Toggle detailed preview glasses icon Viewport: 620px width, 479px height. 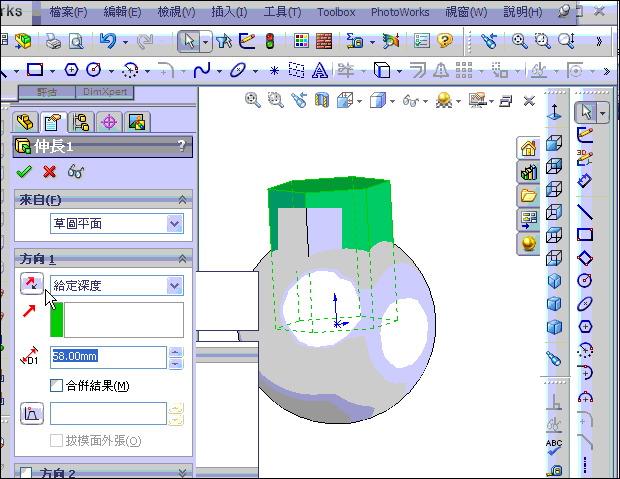tap(76, 172)
